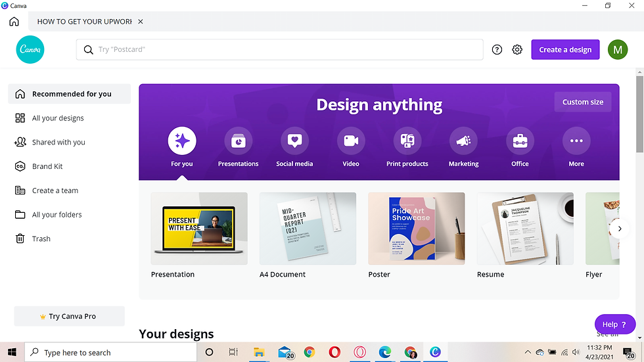Screen dimensions: 644x362
Task: Open the More categories icon
Action: (576, 141)
